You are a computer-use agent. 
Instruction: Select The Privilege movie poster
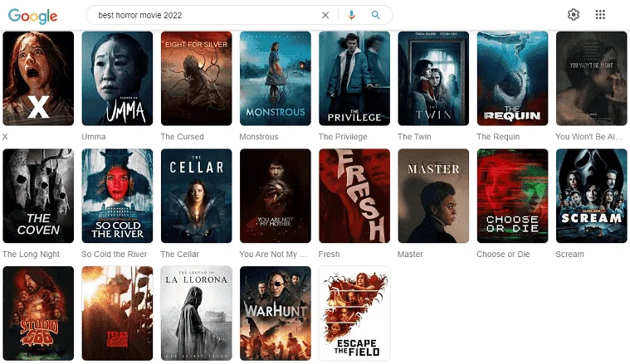coord(354,78)
